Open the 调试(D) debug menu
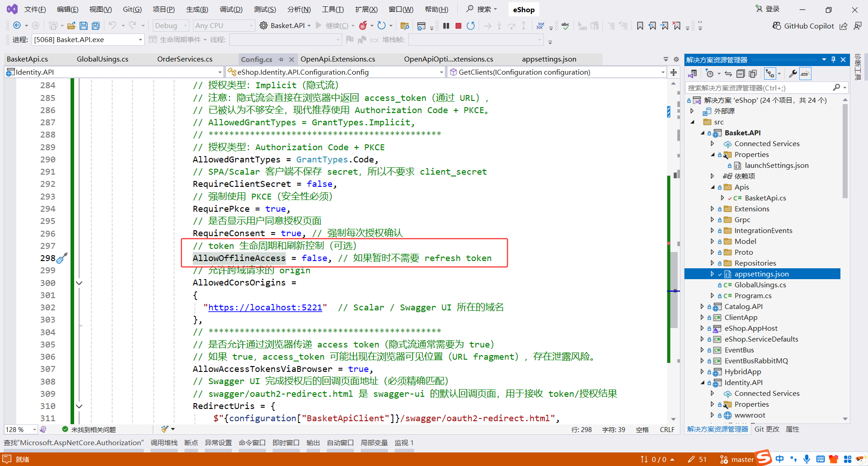868x466 pixels. pyautogui.click(x=231, y=10)
